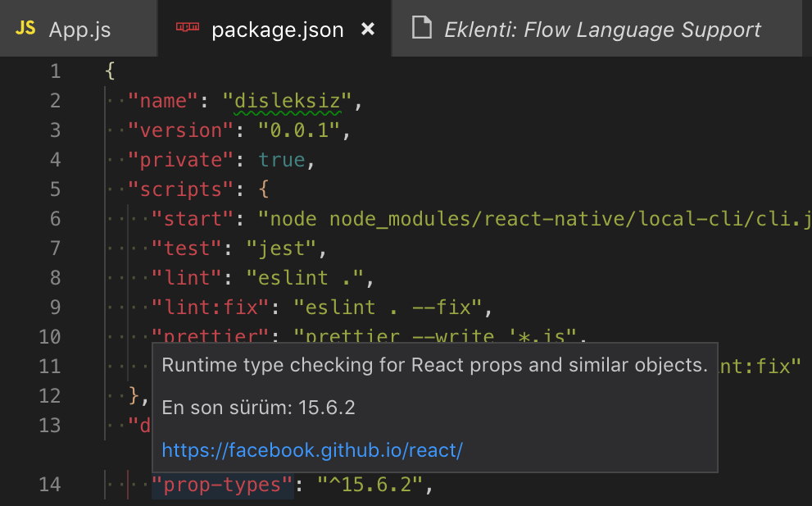Click the true value on line 4
The width and height of the screenshot is (812, 506).
click(282, 160)
